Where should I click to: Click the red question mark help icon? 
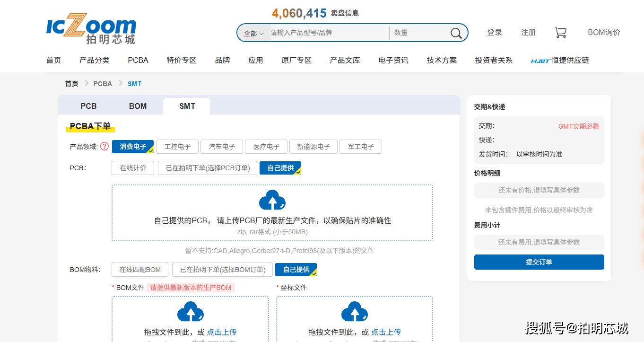tap(104, 147)
